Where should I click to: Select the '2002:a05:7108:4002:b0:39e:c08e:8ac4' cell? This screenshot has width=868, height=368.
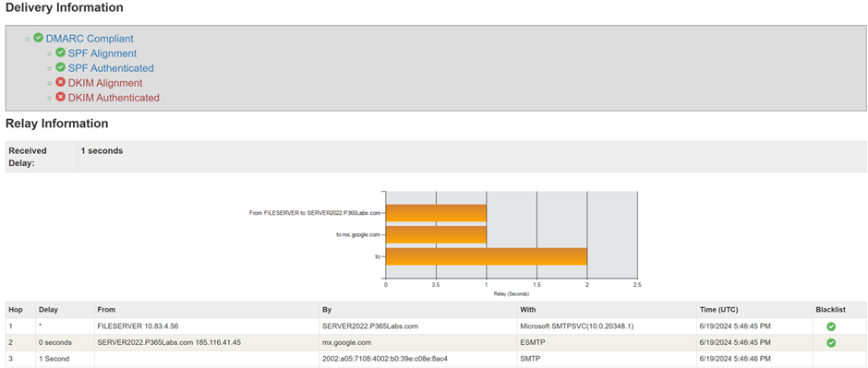point(418,359)
